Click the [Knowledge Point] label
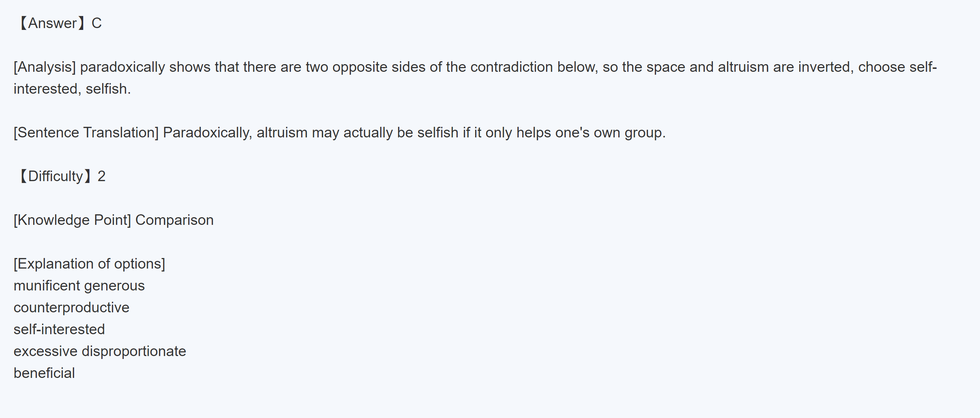Viewport: 980px width, 418px height. pyautogui.click(x=72, y=220)
